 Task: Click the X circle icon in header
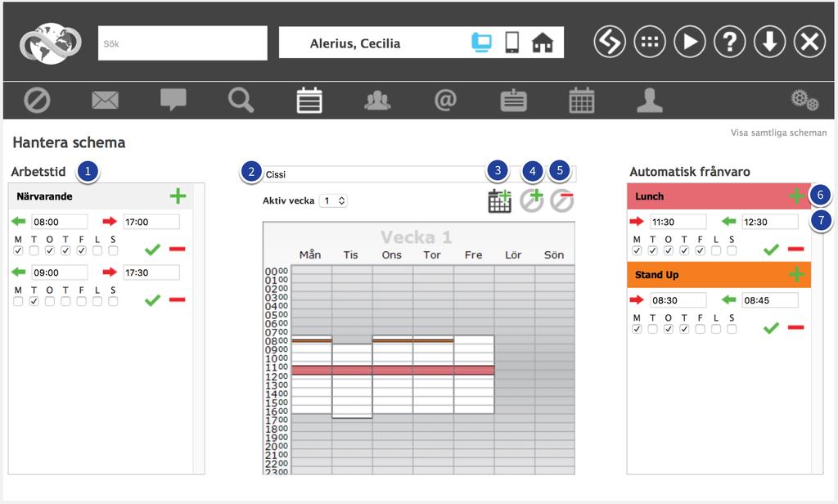809,42
